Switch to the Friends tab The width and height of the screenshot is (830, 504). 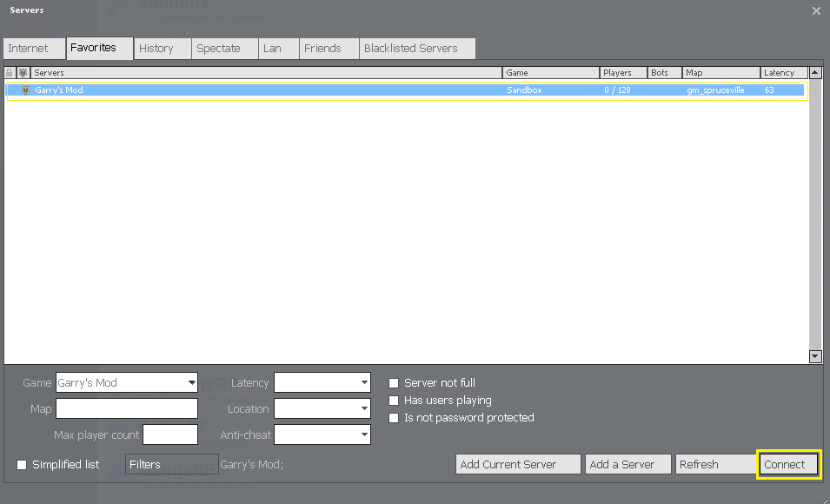pos(329,48)
